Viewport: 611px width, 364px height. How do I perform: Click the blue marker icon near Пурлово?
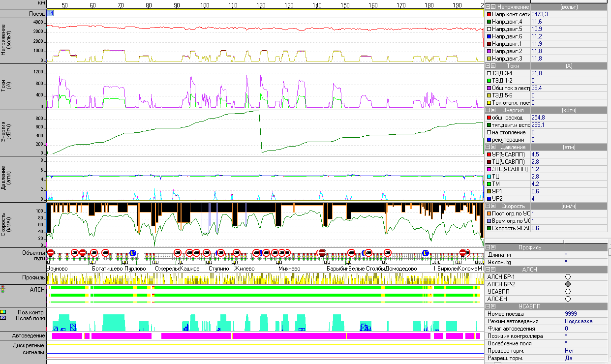(132, 253)
